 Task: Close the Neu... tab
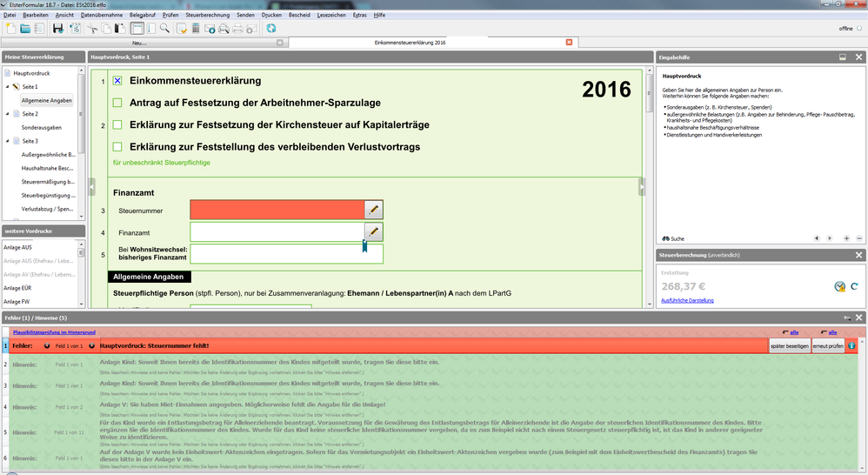279,43
